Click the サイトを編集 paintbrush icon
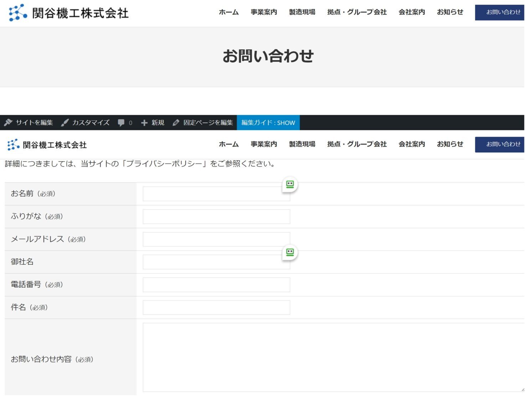The image size is (532, 398). [x=8, y=123]
